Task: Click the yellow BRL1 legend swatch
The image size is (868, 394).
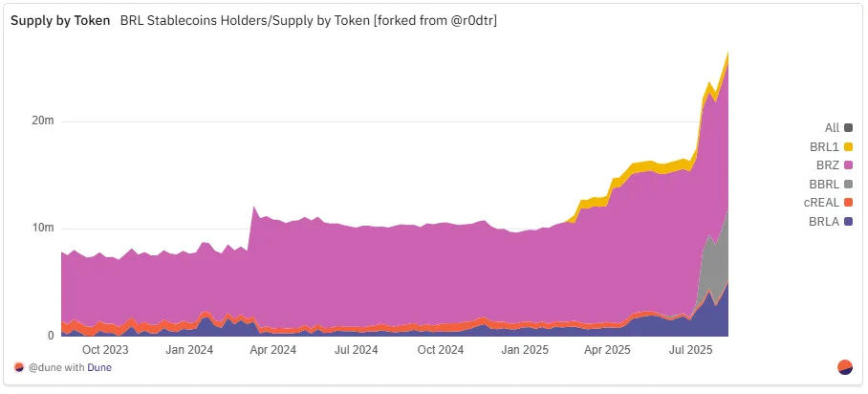Action: pos(848,146)
